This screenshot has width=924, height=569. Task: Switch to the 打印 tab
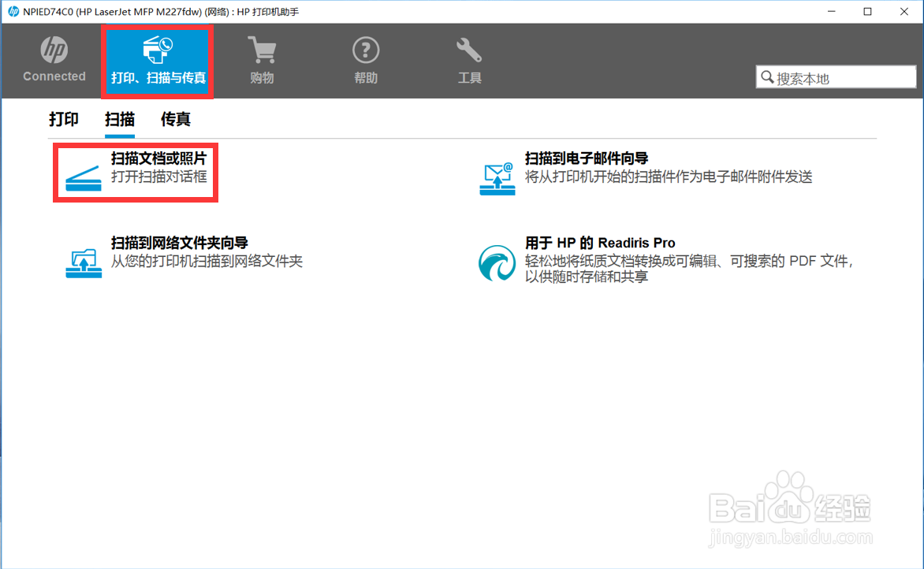(63, 119)
